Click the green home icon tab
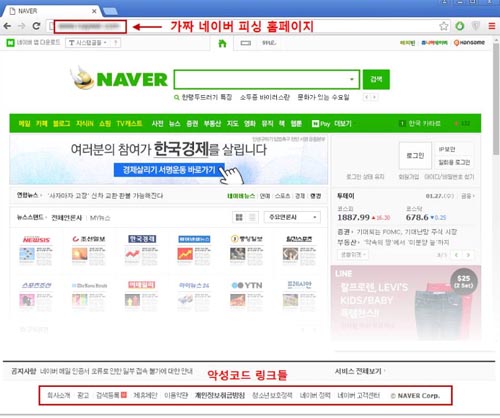This screenshot has height=418, width=500. [222, 43]
